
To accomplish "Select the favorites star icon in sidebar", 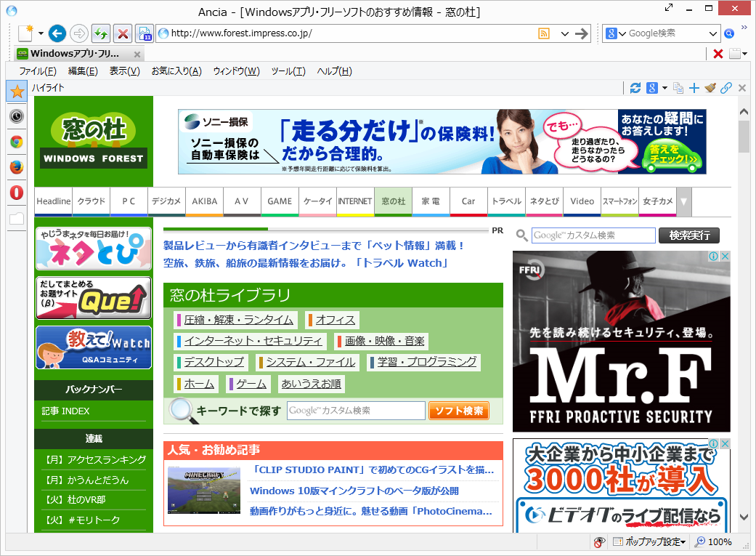I will tap(16, 91).
